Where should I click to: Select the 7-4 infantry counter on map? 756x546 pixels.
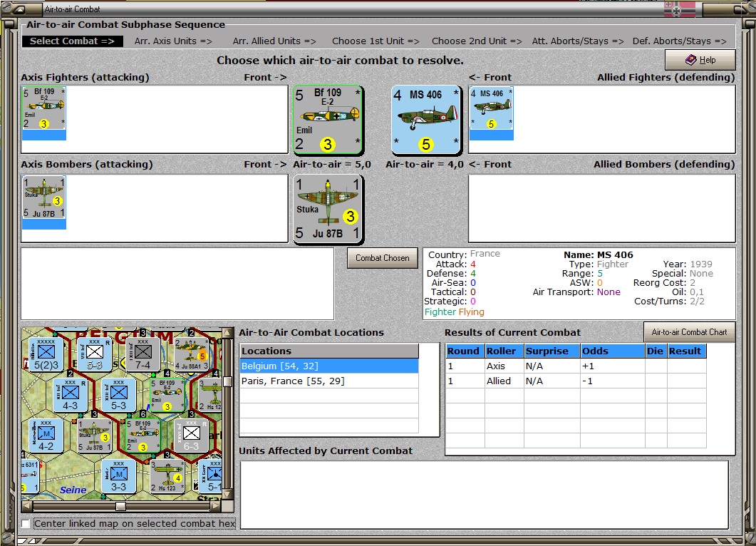(x=143, y=354)
